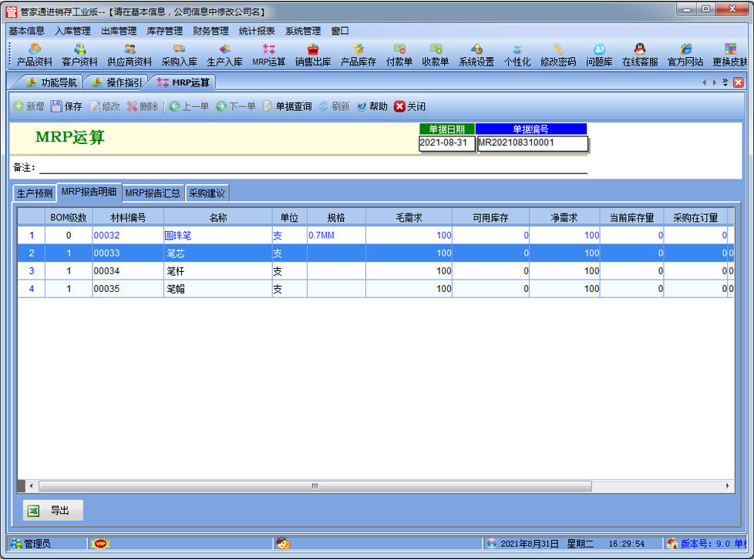Open the 销售出库 toolbar icon

click(x=312, y=55)
